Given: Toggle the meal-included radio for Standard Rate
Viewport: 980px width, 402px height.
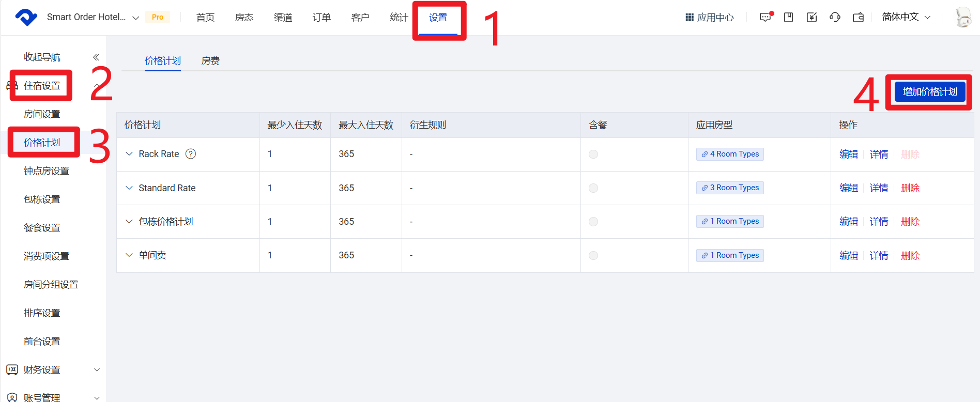Looking at the screenshot, I should [593, 188].
